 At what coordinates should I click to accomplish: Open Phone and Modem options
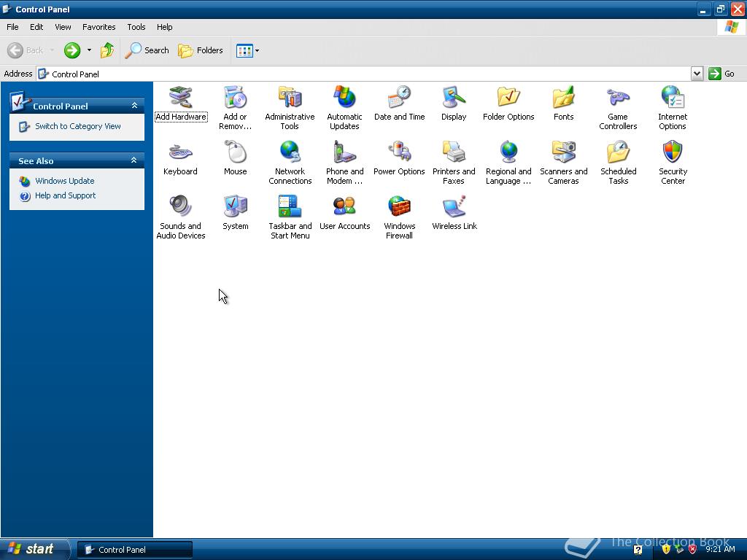coord(344,163)
